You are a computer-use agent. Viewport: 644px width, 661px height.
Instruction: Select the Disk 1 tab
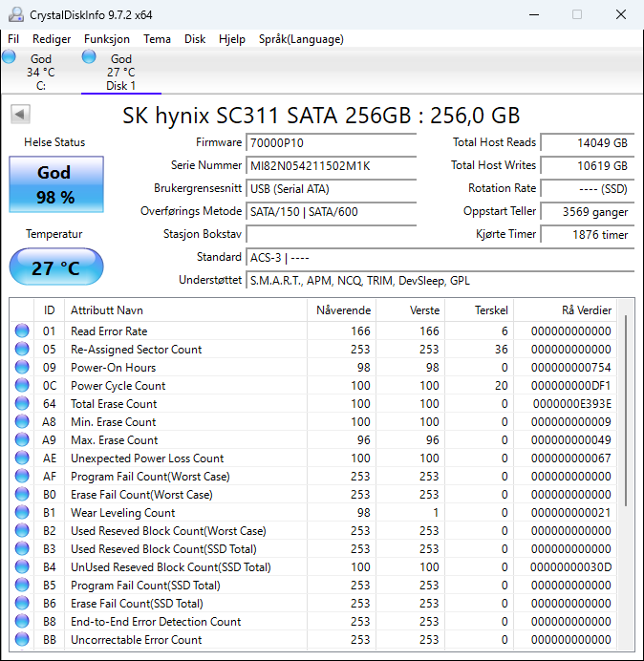coord(121,72)
